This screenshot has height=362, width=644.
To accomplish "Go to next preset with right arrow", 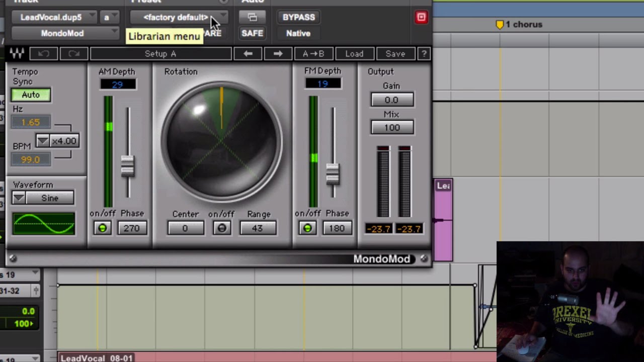I will pyautogui.click(x=278, y=53).
